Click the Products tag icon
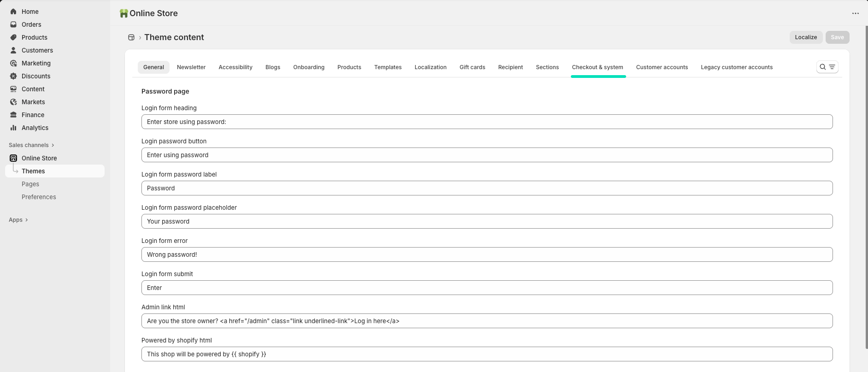868x372 pixels. (13, 37)
